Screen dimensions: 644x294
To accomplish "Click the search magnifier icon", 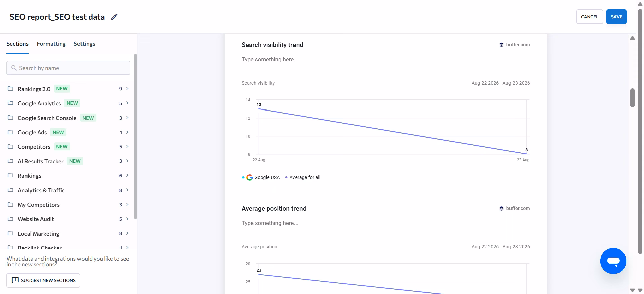I will click(14, 68).
